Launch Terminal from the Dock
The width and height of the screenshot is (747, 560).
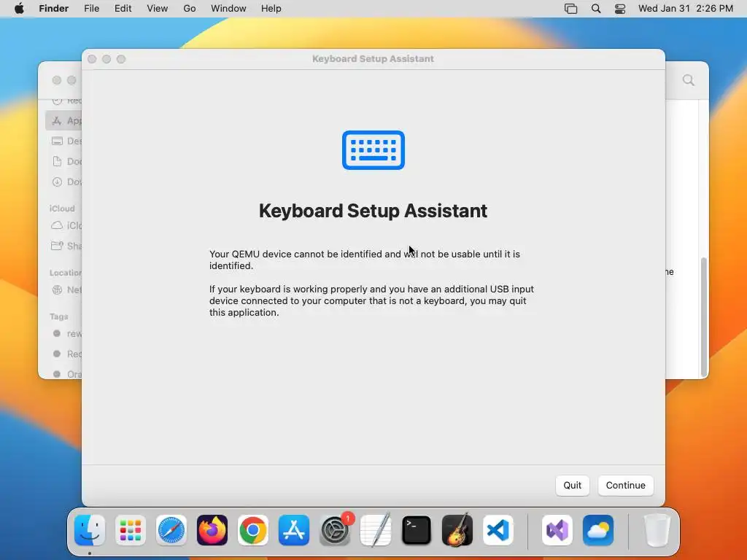click(417, 530)
